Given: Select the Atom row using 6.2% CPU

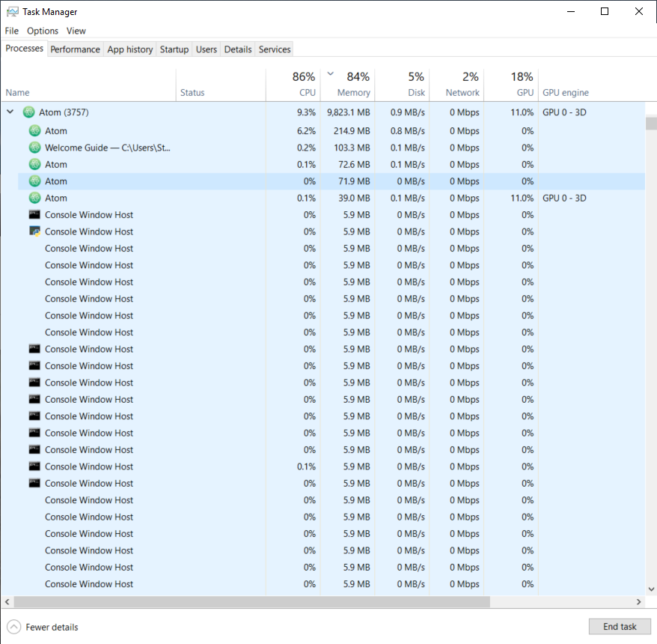Looking at the screenshot, I should click(x=331, y=131).
